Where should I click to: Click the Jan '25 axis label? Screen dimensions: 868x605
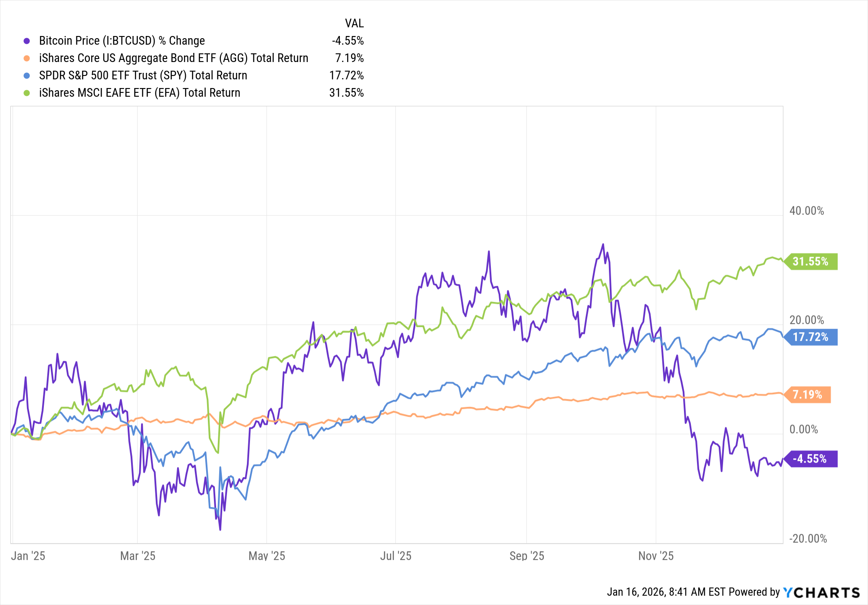click(x=28, y=556)
